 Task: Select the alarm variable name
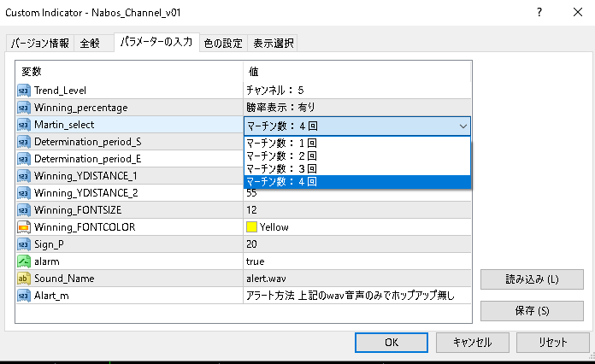[47, 261]
